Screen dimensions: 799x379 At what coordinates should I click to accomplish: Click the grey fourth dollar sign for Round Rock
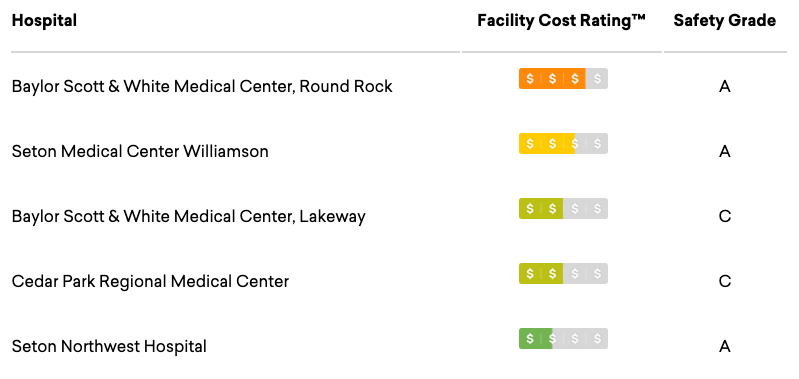[597, 79]
